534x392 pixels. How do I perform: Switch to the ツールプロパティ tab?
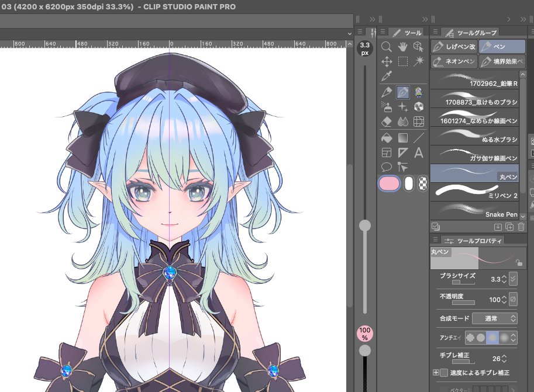[x=473, y=241]
